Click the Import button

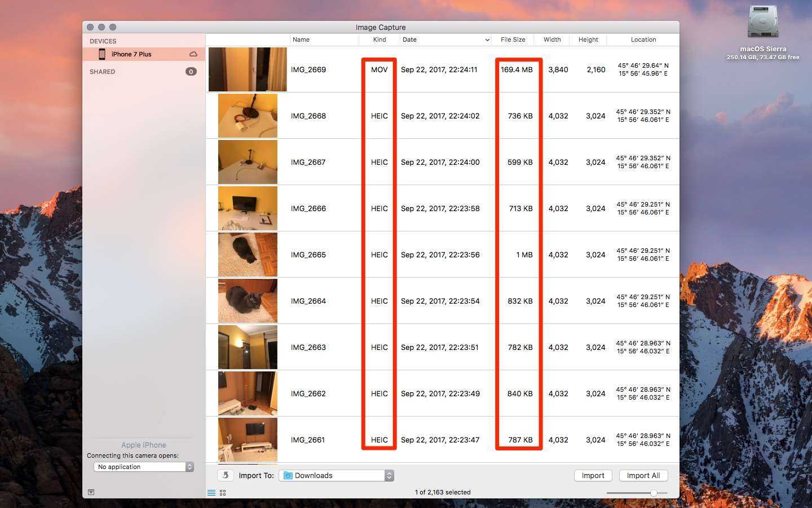click(x=593, y=476)
